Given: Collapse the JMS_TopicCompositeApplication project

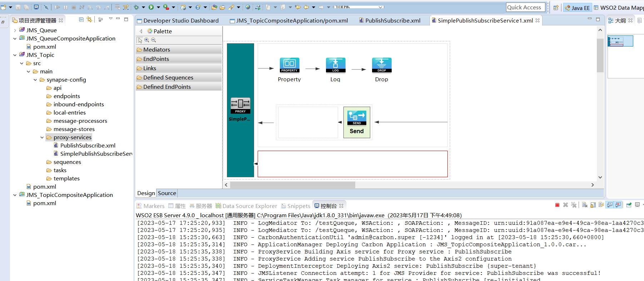Looking at the screenshot, I should click(15, 195).
